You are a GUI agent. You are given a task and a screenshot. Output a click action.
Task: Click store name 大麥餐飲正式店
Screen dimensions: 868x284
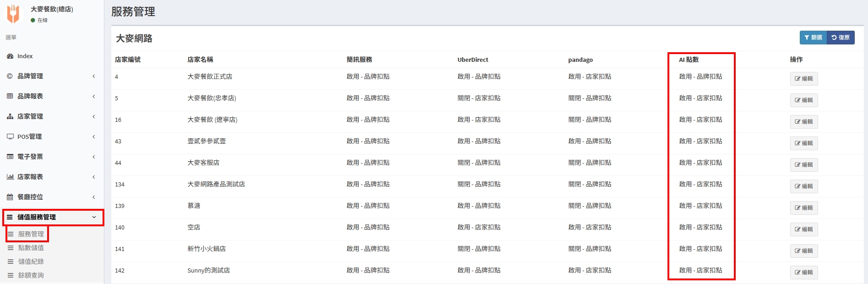(x=210, y=76)
